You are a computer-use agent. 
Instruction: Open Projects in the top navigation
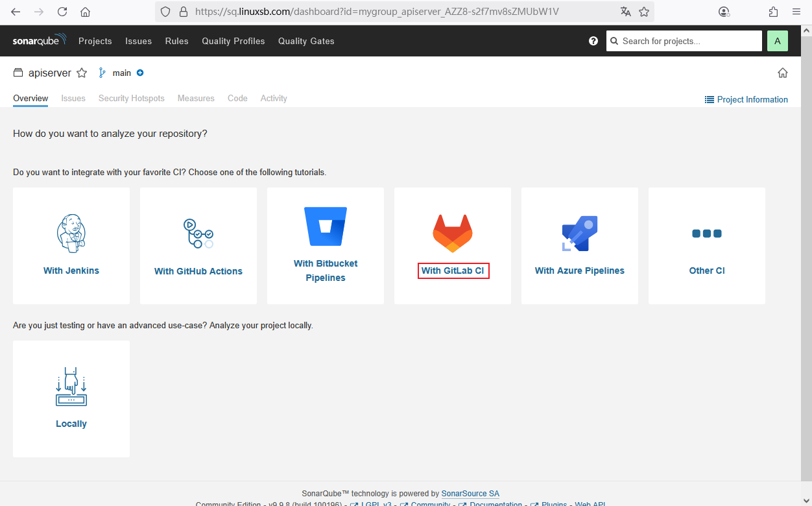click(x=95, y=41)
